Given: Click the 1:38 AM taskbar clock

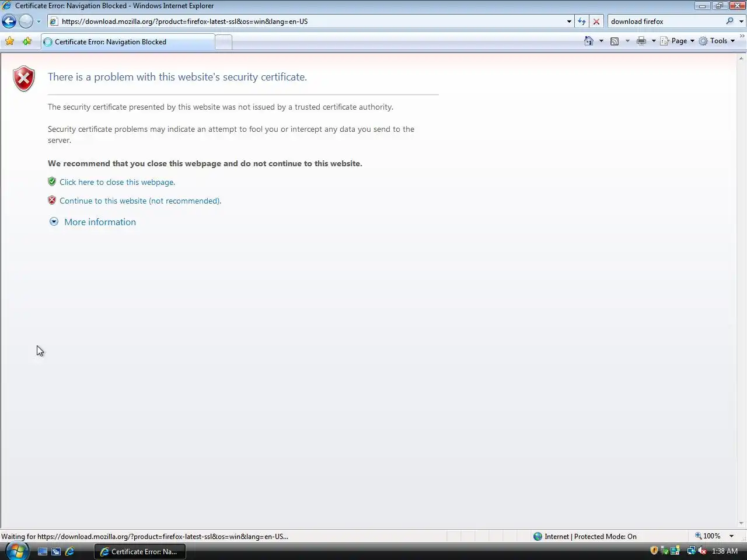Looking at the screenshot, I should (724, 551).
